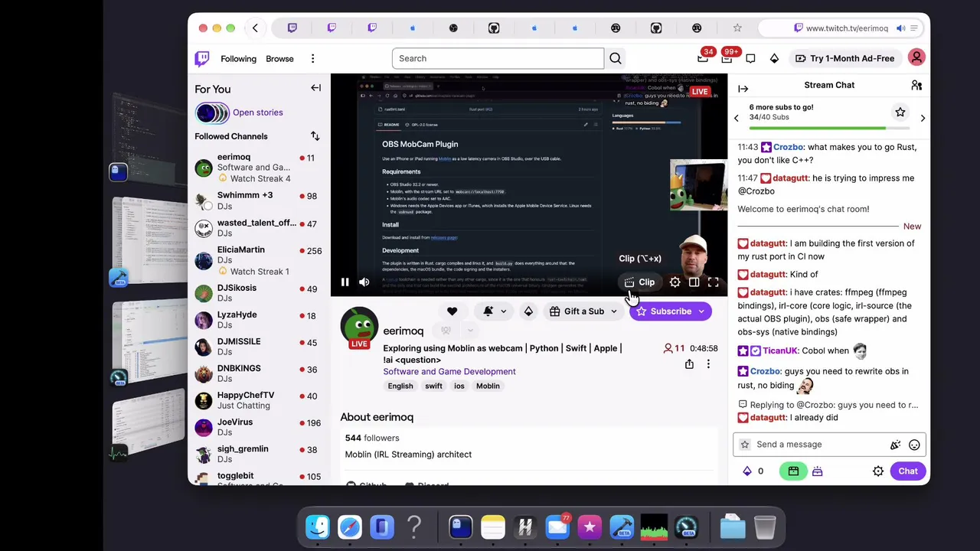Open the Trash in the Dock

pyautogui.click(x=765, y=527)
